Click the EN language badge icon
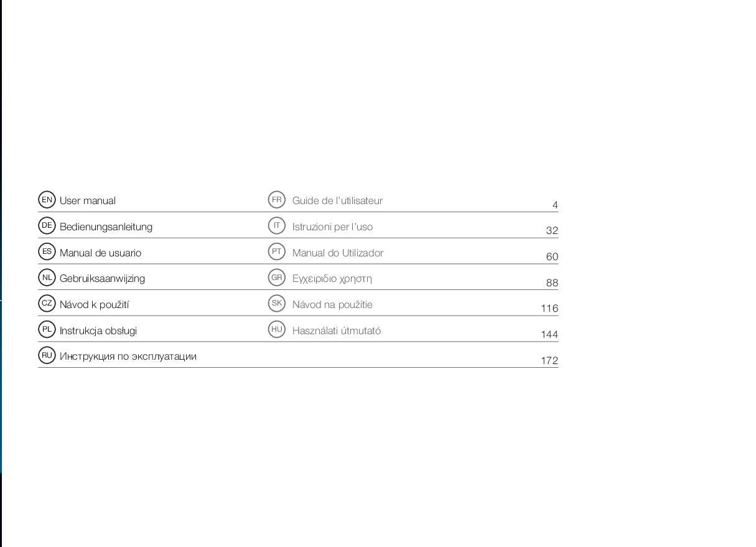 (x=47, y=200)
